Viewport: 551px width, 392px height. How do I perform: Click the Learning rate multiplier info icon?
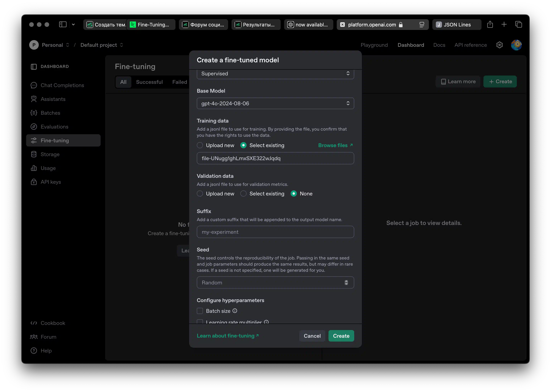(266, 322)
